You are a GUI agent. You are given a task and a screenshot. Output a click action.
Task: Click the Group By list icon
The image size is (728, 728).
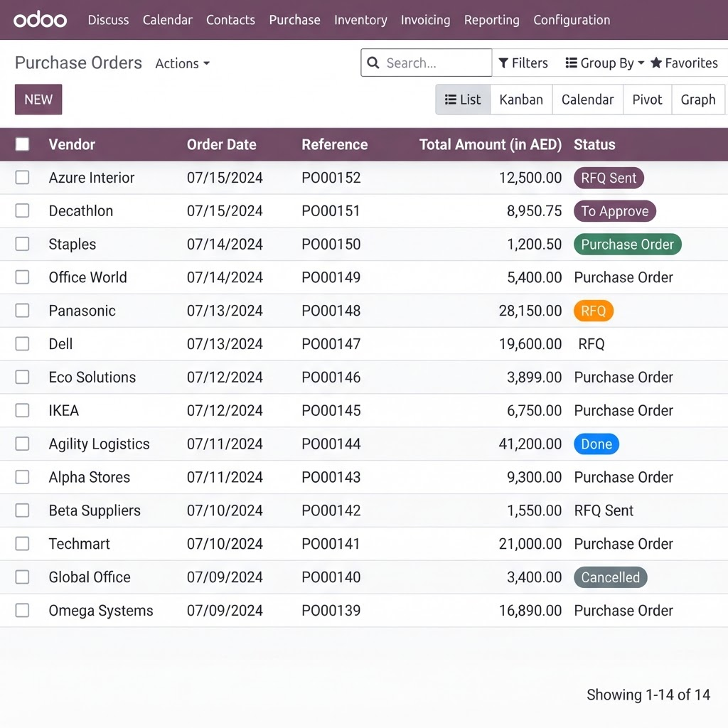pyautogui.click(x=571, y=63)
